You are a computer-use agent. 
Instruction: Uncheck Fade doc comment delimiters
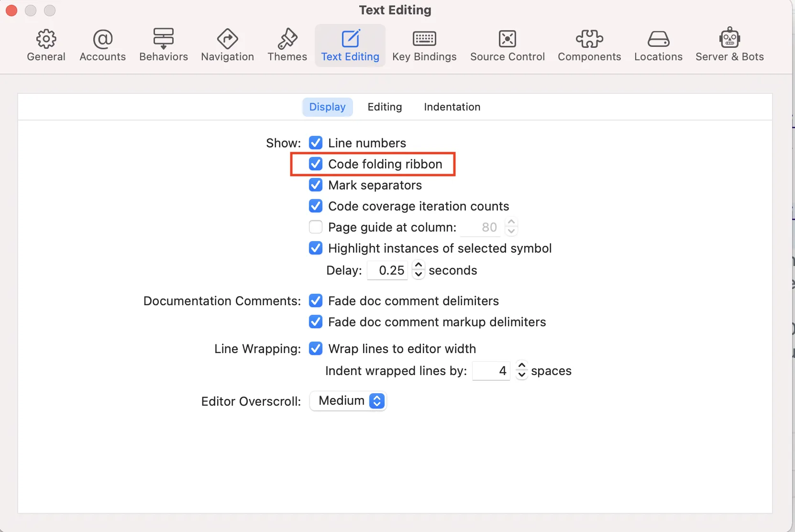316,300
